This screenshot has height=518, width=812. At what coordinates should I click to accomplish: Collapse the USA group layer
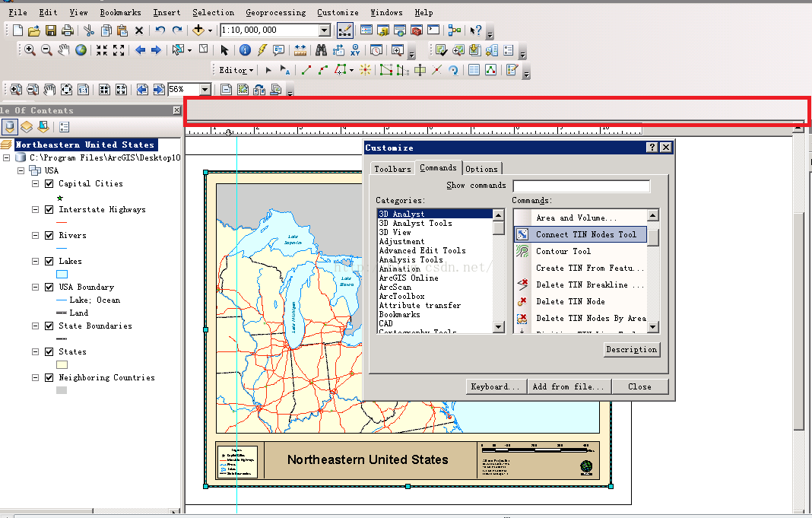[x=21, y=171]
